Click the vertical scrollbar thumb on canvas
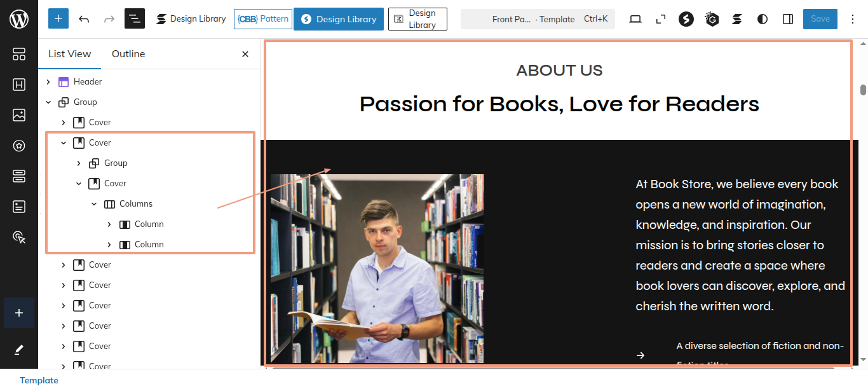 863,90
